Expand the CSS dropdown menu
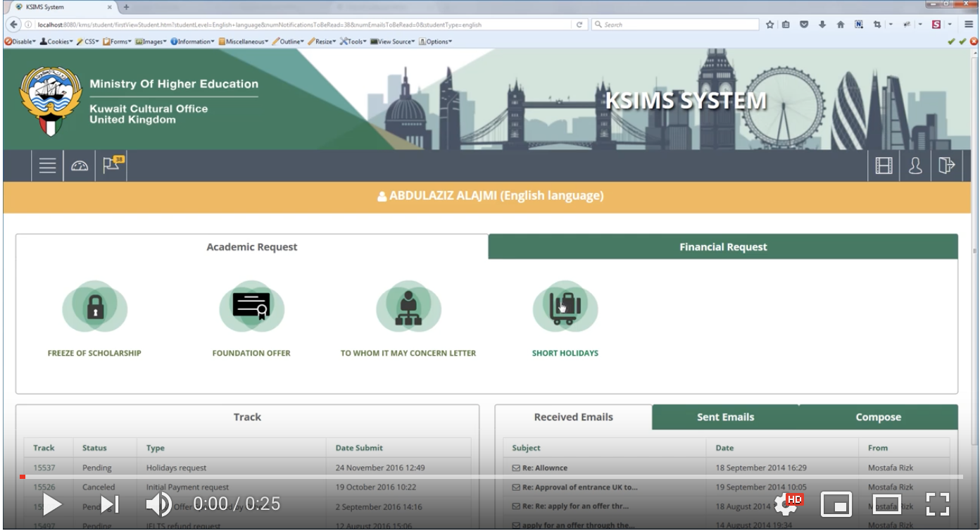This screenshot has height=531, width=980. coord(88,42)
